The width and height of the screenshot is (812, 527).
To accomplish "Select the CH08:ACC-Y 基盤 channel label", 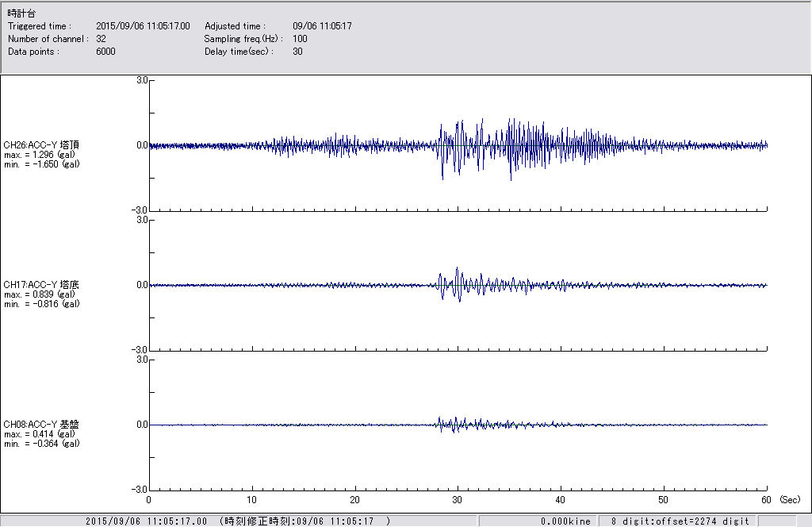I will tap(41, 425).
